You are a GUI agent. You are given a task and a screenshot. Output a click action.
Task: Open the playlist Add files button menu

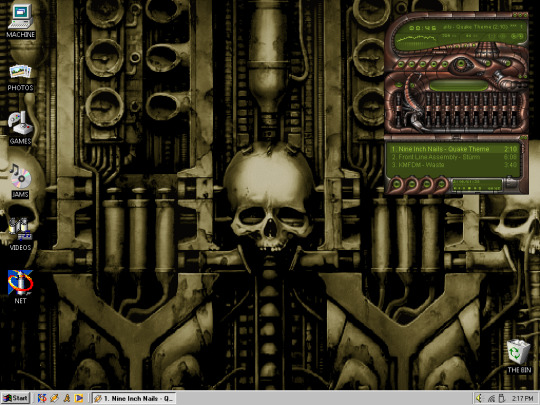[x=396, y=184]
